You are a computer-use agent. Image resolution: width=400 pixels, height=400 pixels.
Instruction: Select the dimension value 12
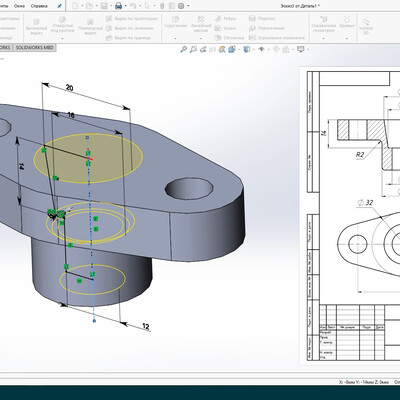(146, 326)
